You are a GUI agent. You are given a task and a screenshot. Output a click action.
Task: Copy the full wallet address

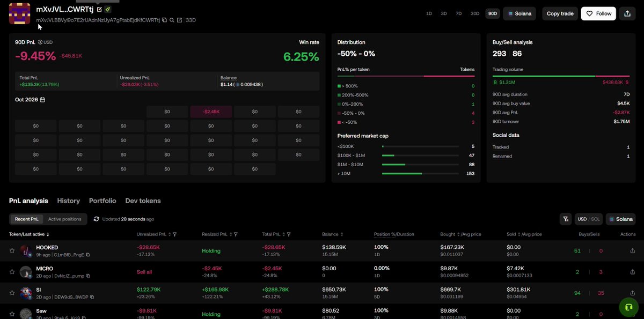[164, 20]
